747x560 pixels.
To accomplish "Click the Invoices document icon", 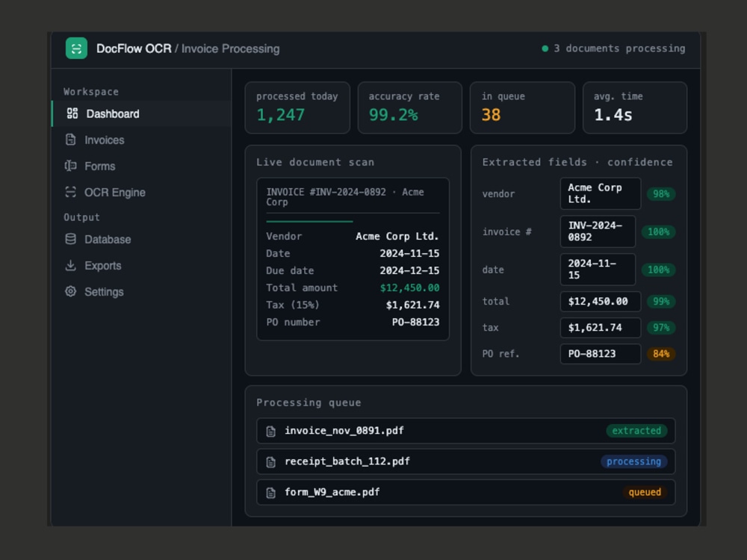I will point(70,140).
